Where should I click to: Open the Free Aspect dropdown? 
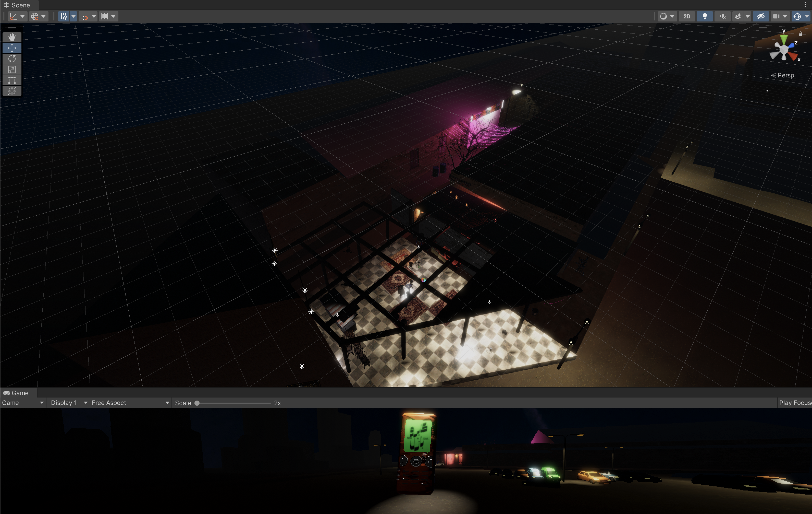tap(130, 403)
